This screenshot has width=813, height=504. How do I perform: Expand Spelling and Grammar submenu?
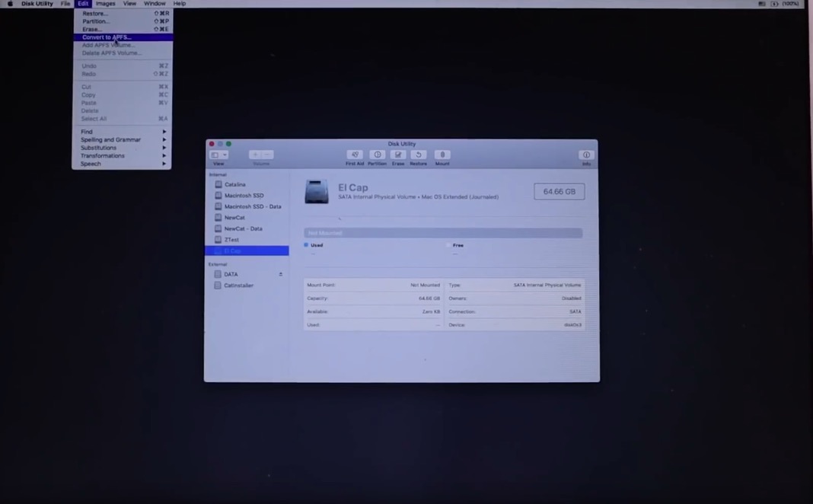[122, 139]
